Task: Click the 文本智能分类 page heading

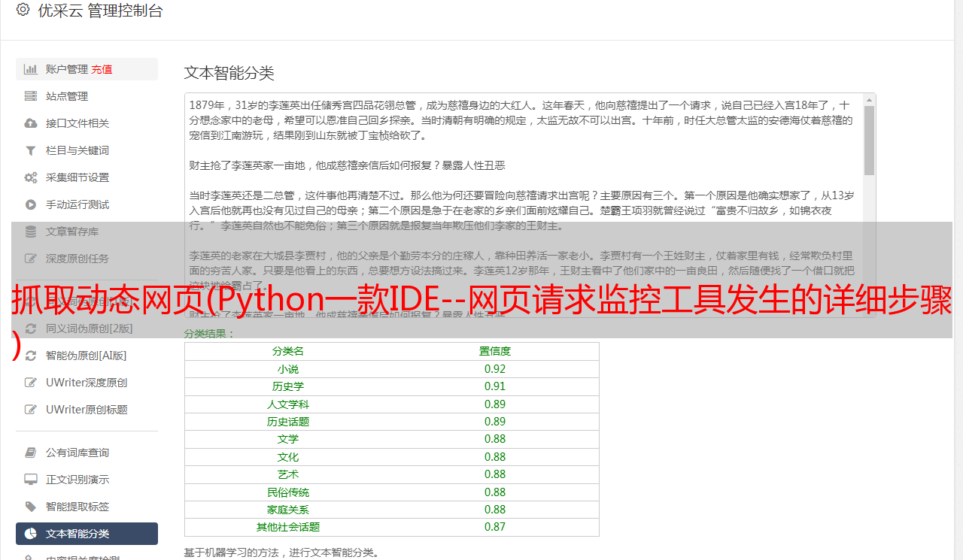Action: tap(229, 73)
